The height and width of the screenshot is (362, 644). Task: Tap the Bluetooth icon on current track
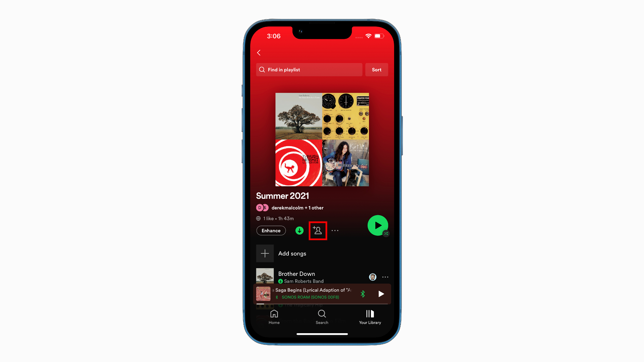coord(363,294)
